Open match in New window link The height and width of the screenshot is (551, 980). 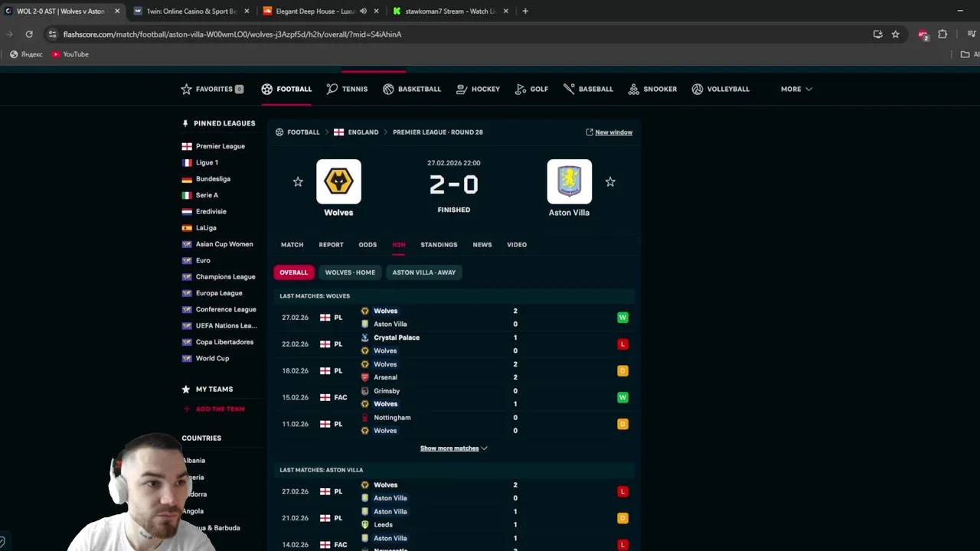609,132
